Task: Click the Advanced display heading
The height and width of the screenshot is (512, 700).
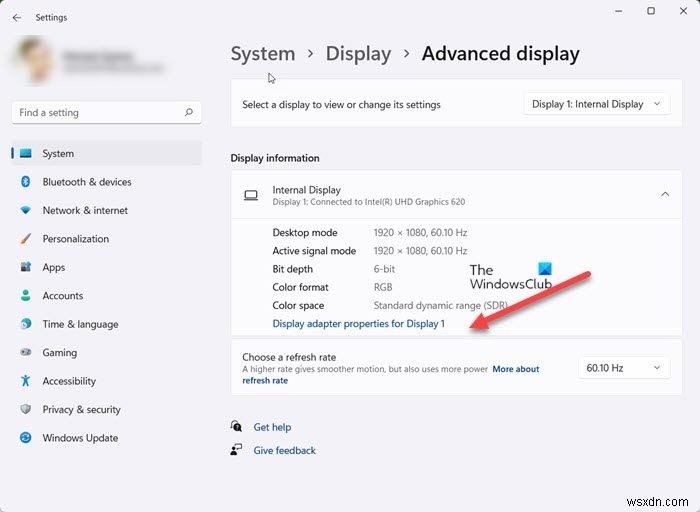Action: pyautogui.click(x=500, y=54)
